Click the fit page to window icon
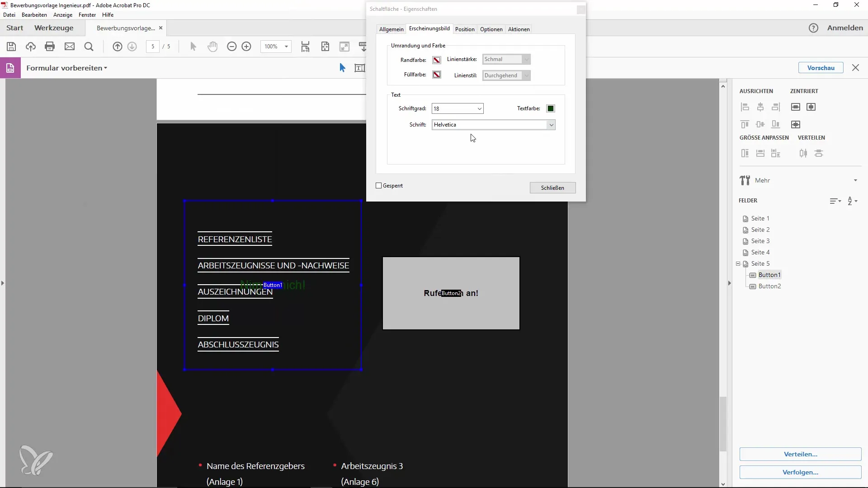Image resolution: width=868 pixels, height=488 pixels. (325, 47)
